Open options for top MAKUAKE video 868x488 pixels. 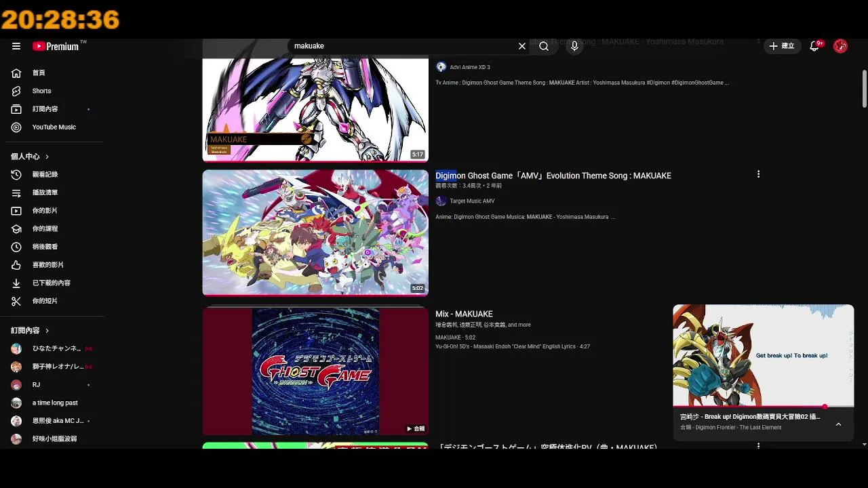click(758, 42)
